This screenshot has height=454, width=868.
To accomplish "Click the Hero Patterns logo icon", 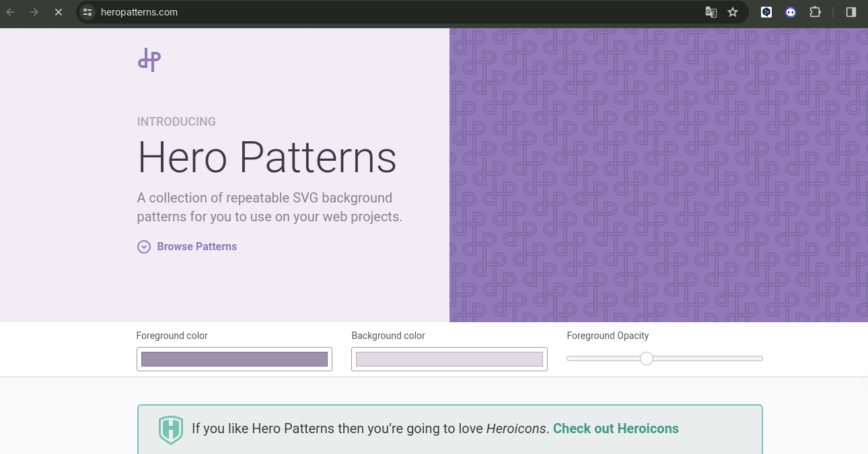I will pyautogui.click(x=149, y=60).
